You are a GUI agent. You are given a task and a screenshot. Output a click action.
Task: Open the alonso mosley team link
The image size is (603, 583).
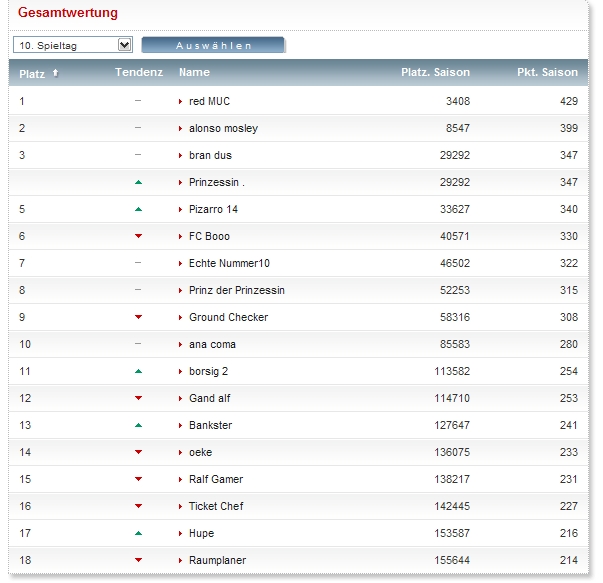tap(223, 129)
